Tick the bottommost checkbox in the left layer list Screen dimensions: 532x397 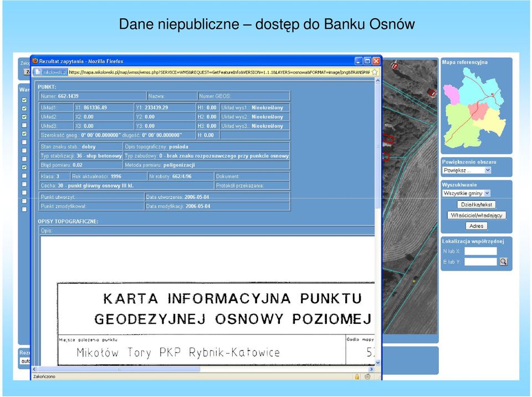(x=24, y=209)
